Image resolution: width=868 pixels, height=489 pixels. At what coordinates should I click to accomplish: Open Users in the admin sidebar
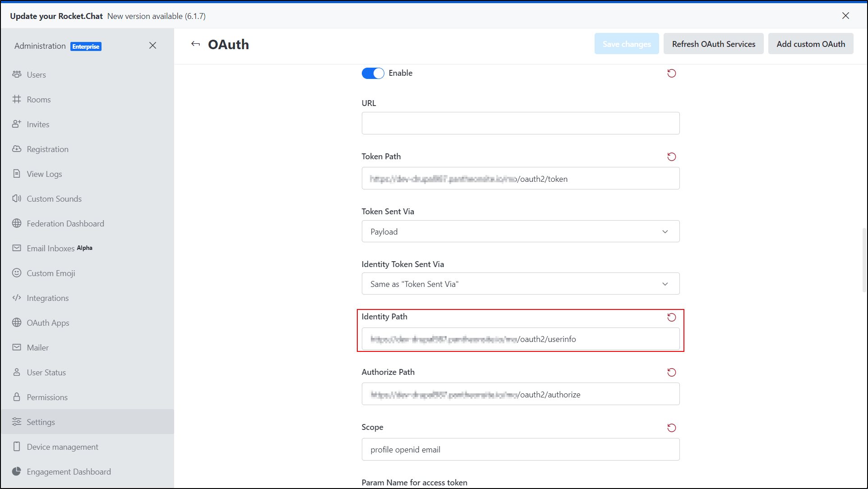pyautogui.click(x=36, y=75)
